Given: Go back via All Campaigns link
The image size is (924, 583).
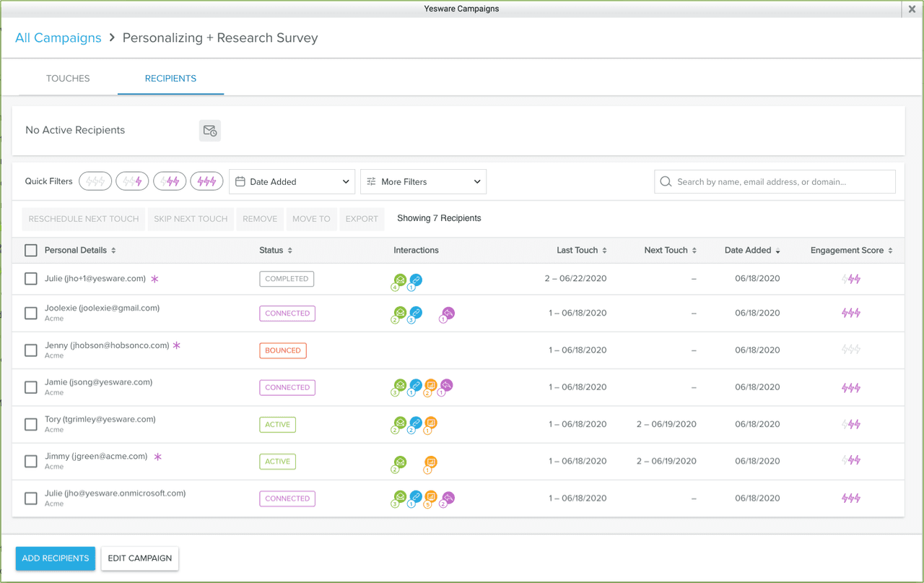Looking at the screenshot, I should (58, 38).
